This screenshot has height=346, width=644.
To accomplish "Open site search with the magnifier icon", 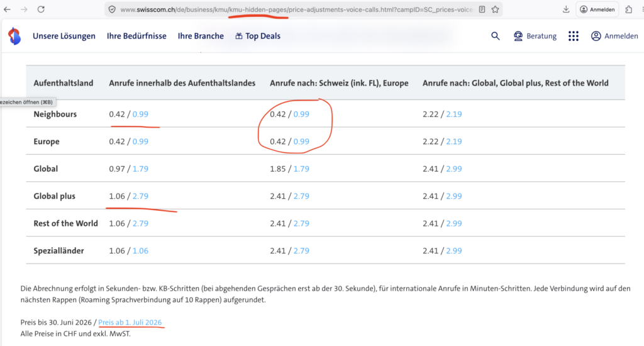I will tap(496, 36).
